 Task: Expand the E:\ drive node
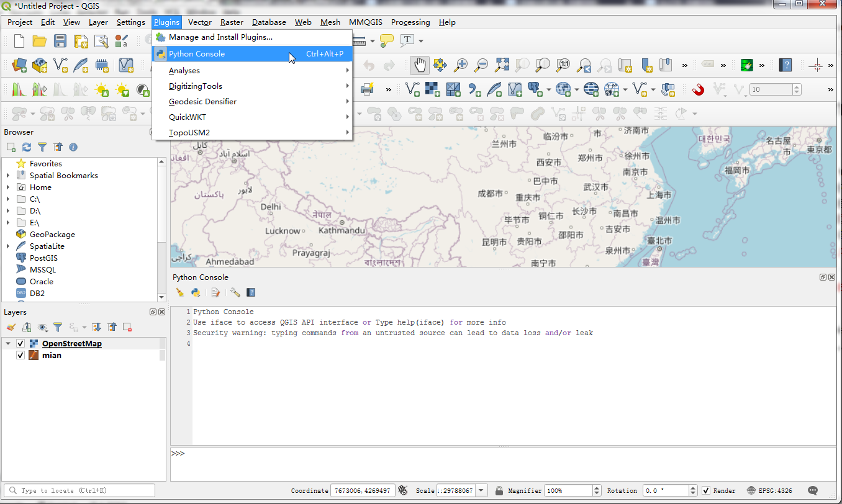(8, 223)
